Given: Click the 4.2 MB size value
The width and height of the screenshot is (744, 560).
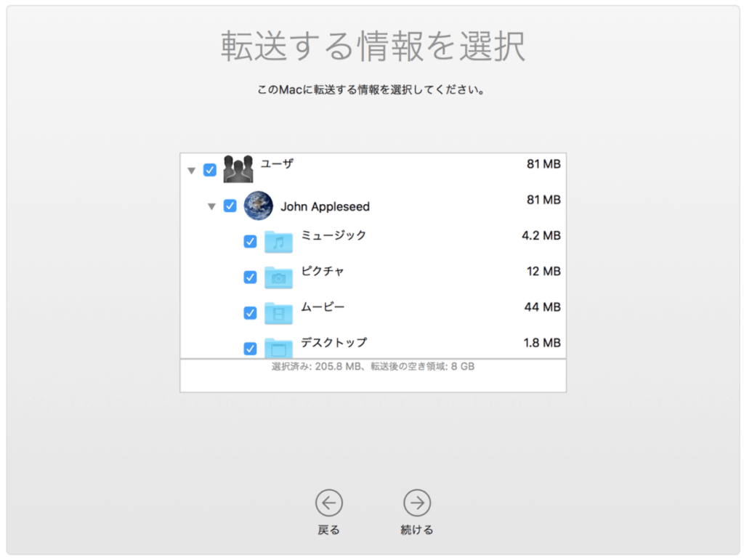Looking at the screenshot, I should [541, 235].
